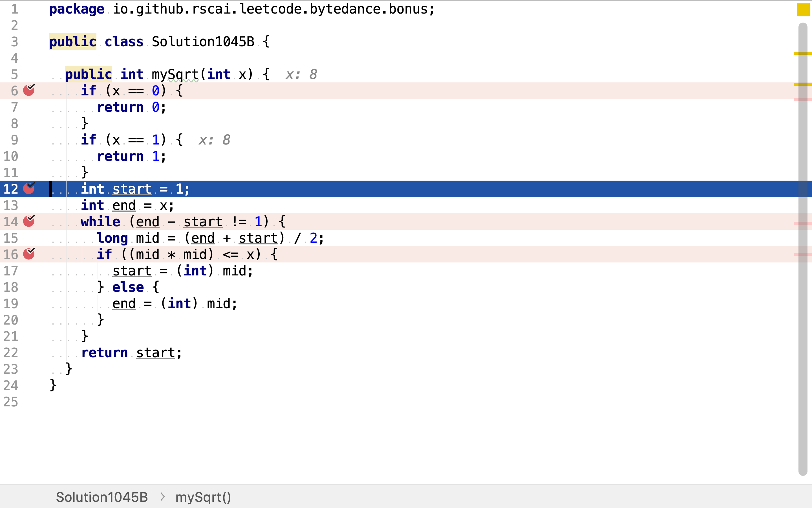The image size is (812, 508).
Task: Click the variable 'start' on highlighted line 12
Action: [x=132, y=189]
